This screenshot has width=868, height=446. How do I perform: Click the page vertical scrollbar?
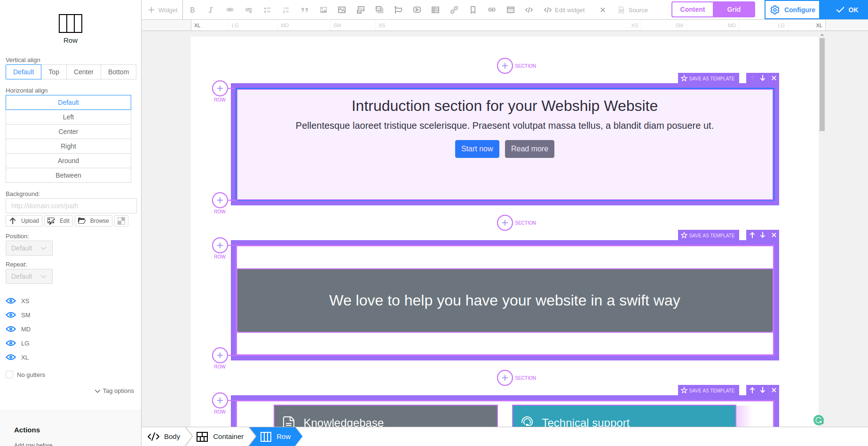tap(822, 85)
